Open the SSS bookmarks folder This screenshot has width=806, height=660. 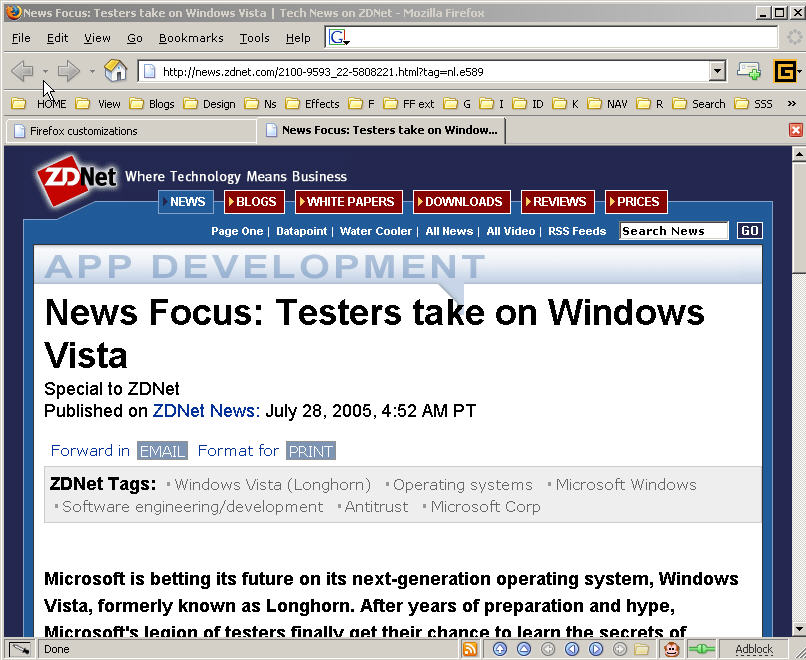[754, 104]
